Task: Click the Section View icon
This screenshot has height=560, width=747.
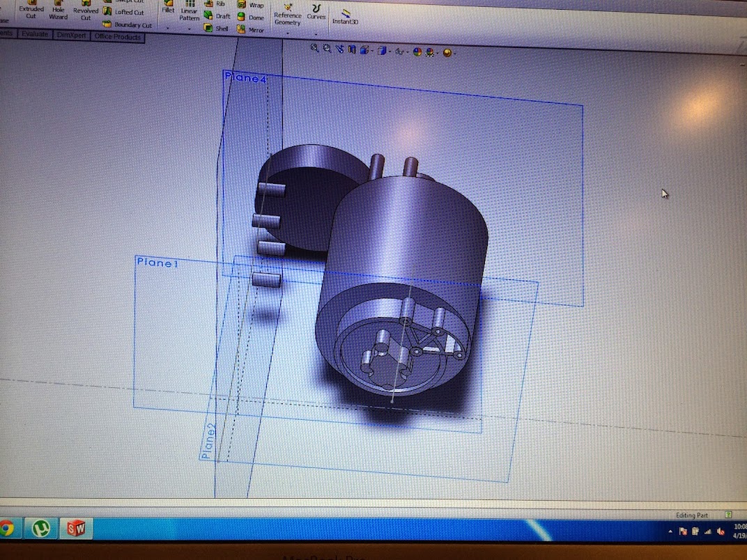Action: (352, 49)
